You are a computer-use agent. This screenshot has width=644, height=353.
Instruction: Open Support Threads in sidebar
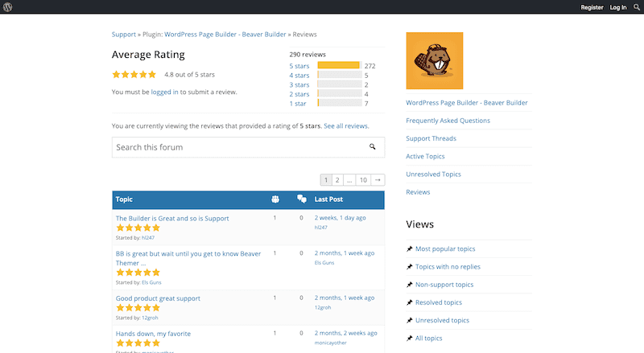click(431, 138)
